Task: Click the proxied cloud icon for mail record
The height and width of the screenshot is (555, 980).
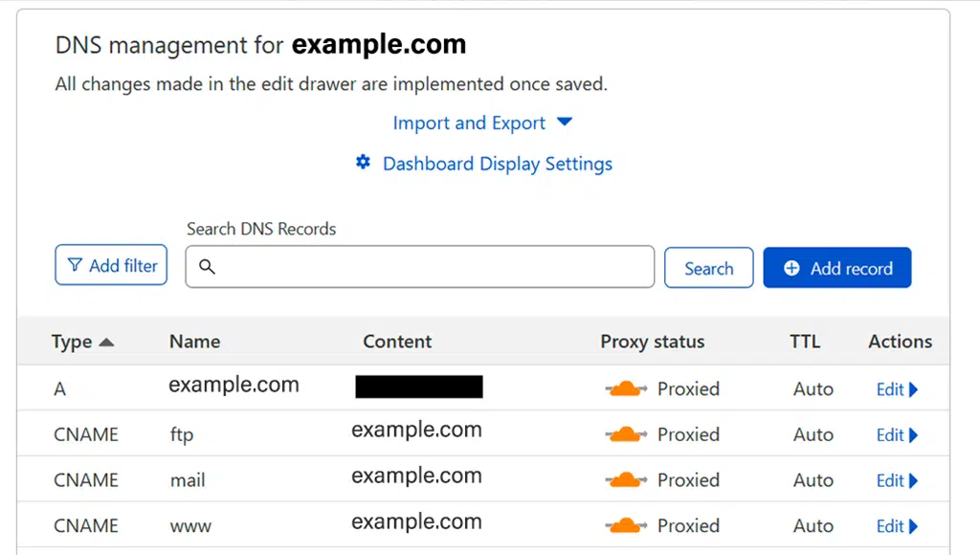Action: click(626, 480)
